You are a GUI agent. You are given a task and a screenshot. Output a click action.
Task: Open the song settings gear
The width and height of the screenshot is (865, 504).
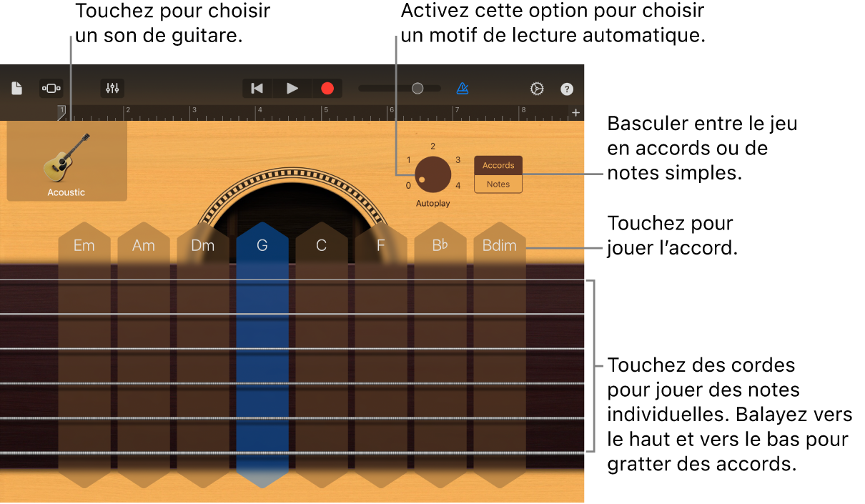536,88
